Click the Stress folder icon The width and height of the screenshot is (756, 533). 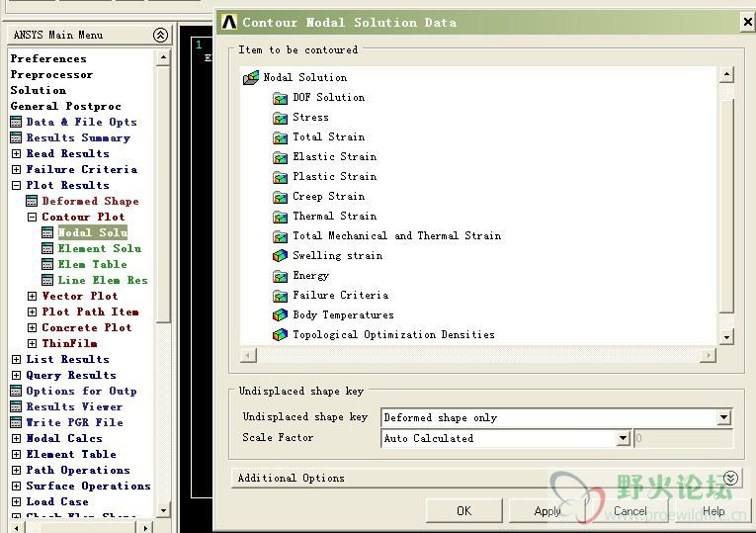tap(280, 119)
